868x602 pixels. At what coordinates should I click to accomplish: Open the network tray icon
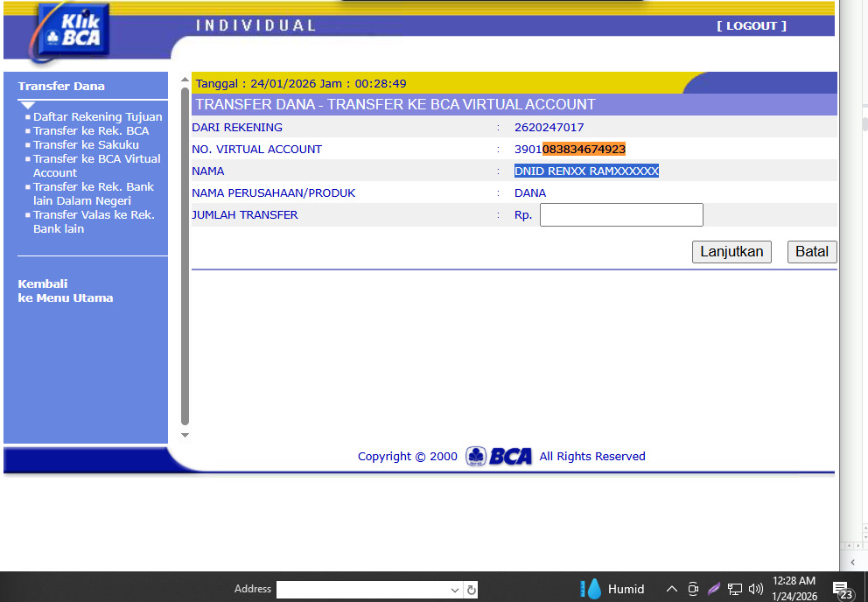[735, 589]
